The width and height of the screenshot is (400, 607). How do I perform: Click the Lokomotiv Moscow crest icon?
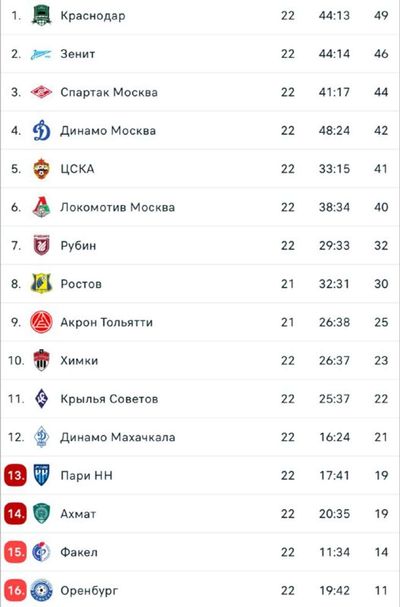pos(41,207)
